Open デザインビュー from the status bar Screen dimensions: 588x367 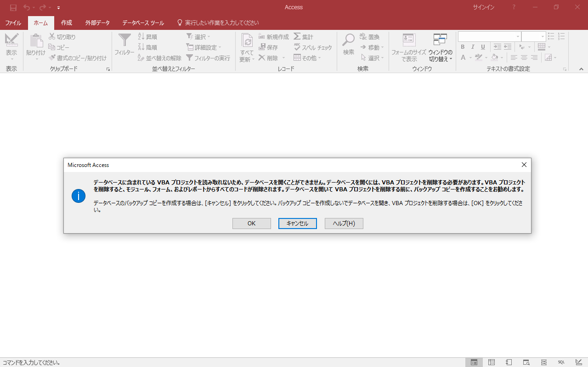point(578,362)
